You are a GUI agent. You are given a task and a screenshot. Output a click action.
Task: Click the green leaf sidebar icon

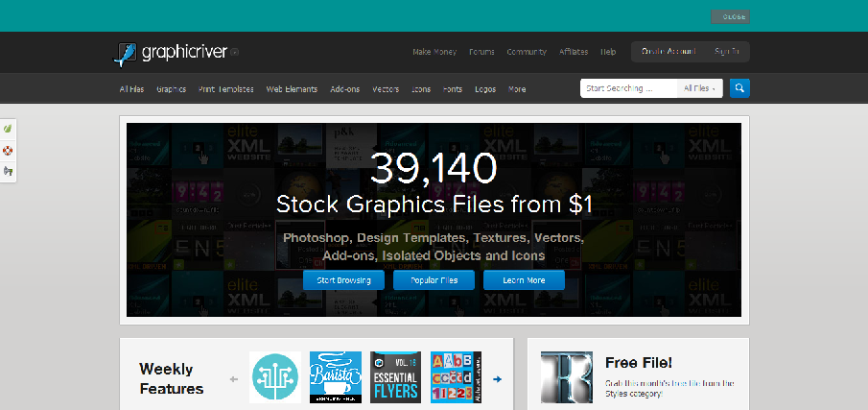point(8,129)
